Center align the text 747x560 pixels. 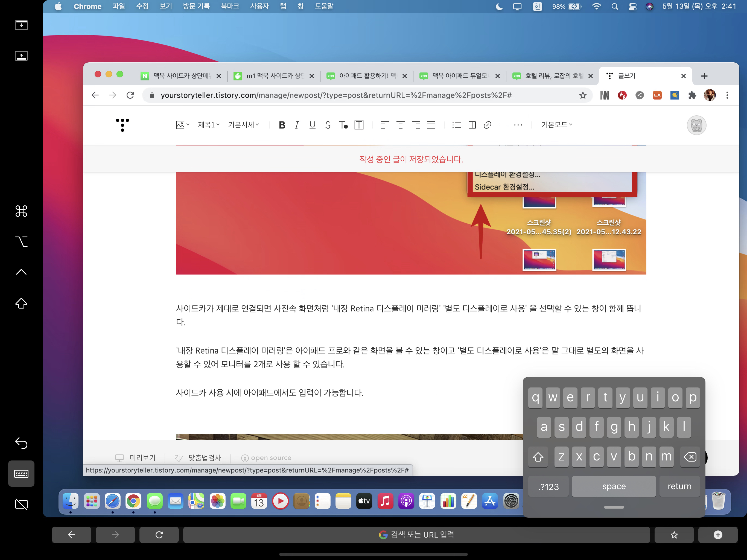pyautogui.click(x=400, y=125)
